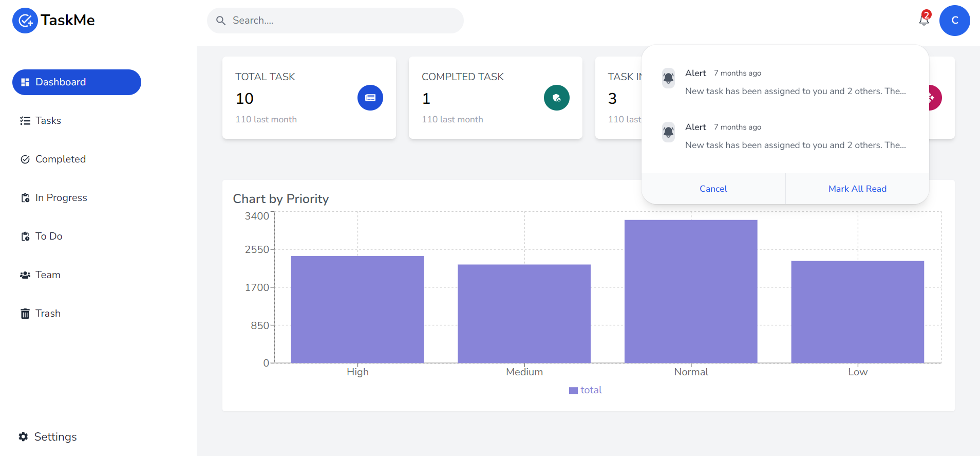The image size is (980, 456).
Task: Click the Dashboard grid icon
Action: click(25, 82)
